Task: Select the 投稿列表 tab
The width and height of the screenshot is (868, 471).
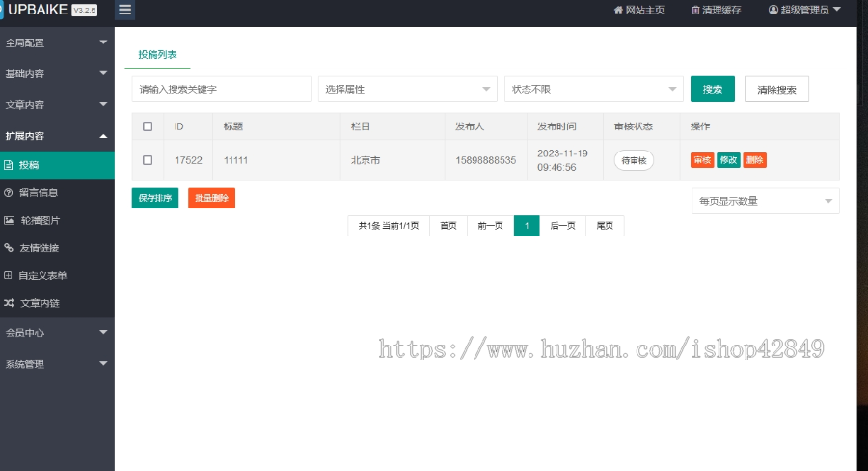Action: point(158,55)
